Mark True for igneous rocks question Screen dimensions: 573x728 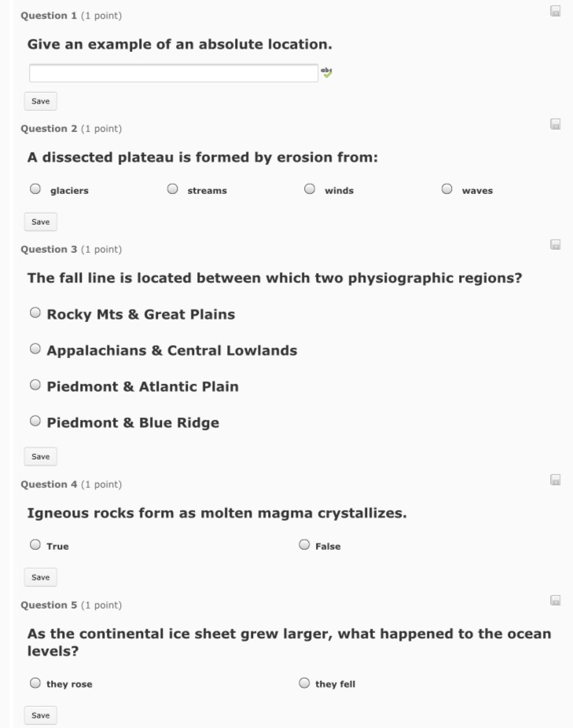click(35, 544)
